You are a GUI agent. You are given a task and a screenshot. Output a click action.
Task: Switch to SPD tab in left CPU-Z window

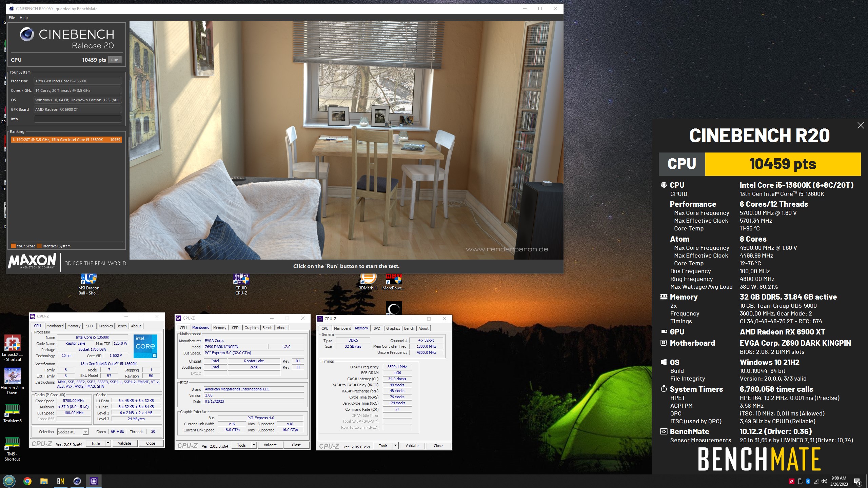[90, 326]
